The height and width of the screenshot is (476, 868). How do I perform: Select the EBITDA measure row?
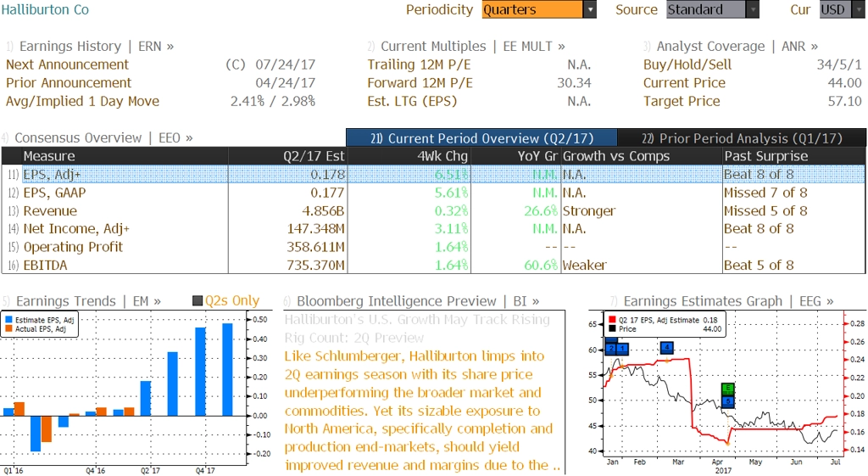pyautogui.click(x=433, y=266)
